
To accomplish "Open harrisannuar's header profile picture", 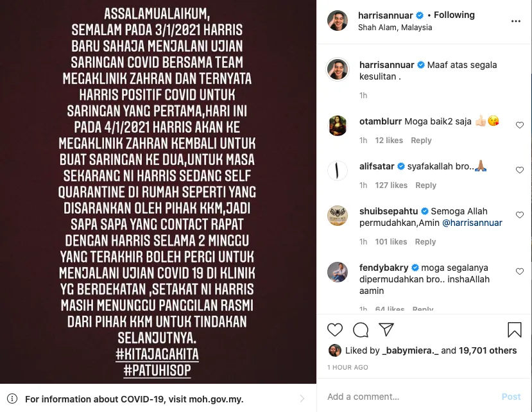I will 338,21.
